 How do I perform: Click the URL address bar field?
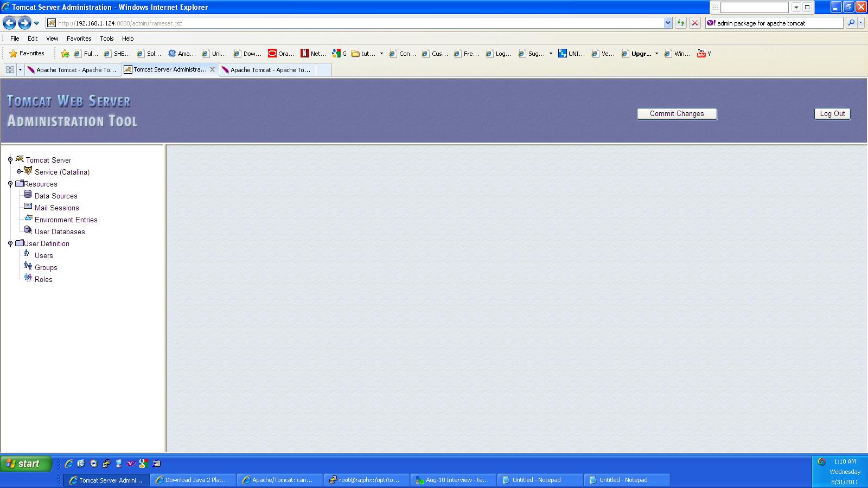tap(358, 23)
